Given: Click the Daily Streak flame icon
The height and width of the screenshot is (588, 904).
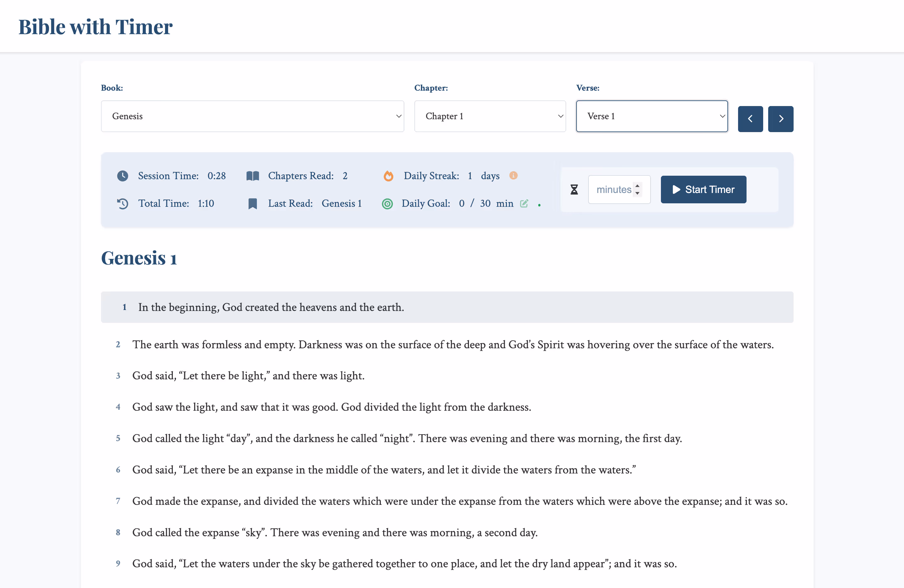Looking at the screenshot, I should click(x=388, y=176).
